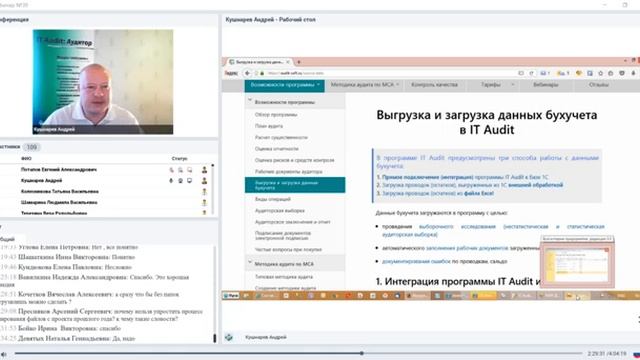Open the 'Вебинары' navigation tab
640x360 pixels.
[x=545, y=85]
